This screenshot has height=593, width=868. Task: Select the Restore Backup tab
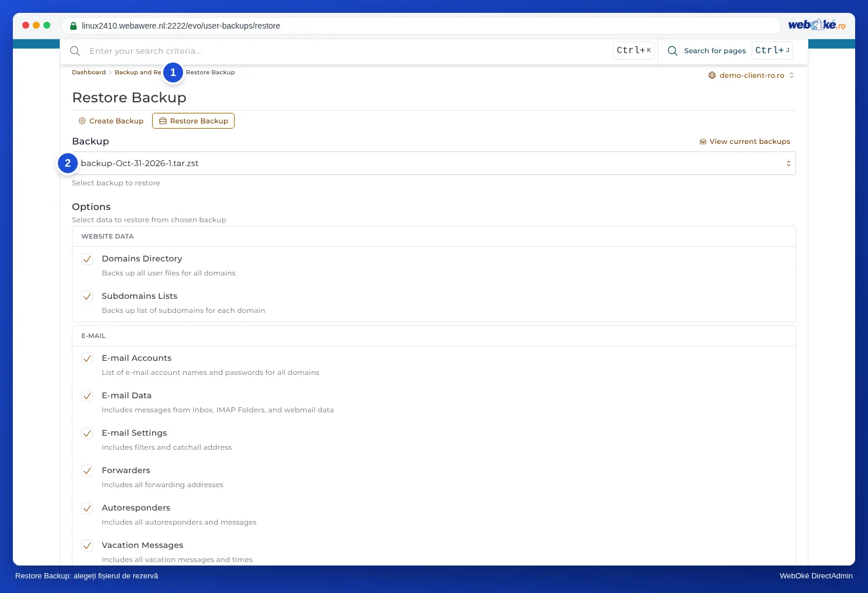(x=193, y=121)
